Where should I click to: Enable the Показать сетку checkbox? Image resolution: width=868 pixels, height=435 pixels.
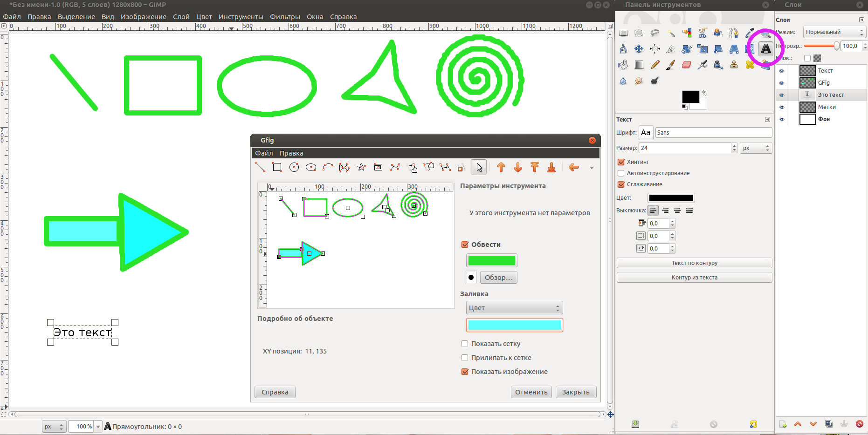(x=465, y=344)
